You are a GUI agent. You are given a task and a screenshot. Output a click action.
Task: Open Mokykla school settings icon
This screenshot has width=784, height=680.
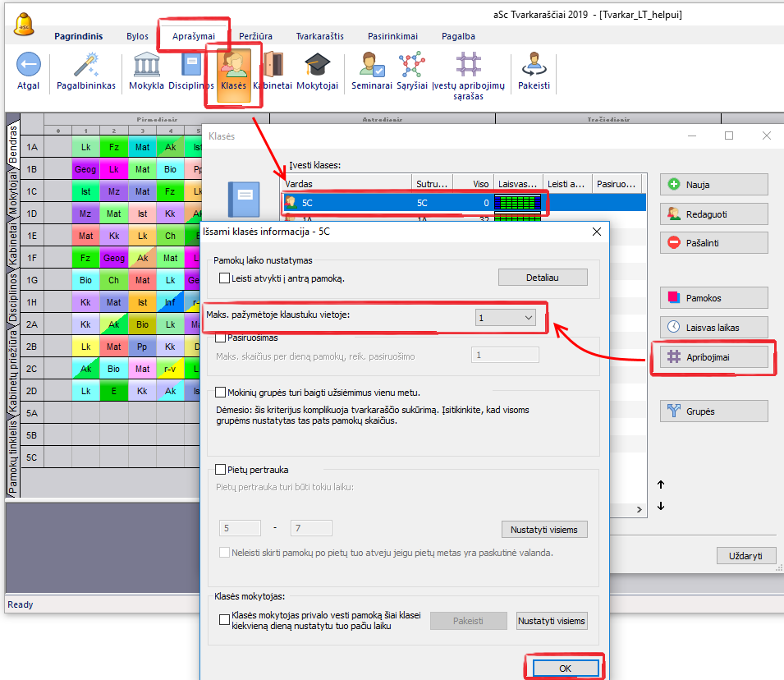(x=147, y=66)
